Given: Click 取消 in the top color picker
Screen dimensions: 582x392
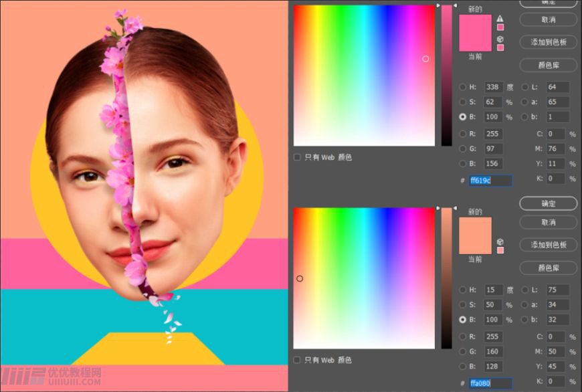Looking at the screenshot, I should point(547,21).
